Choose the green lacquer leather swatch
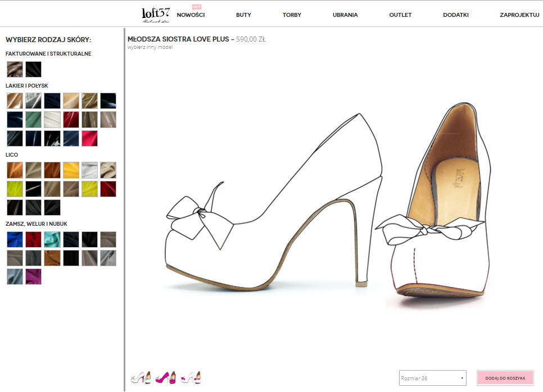The width and height of the screenshot is (543, 392). 33,120
